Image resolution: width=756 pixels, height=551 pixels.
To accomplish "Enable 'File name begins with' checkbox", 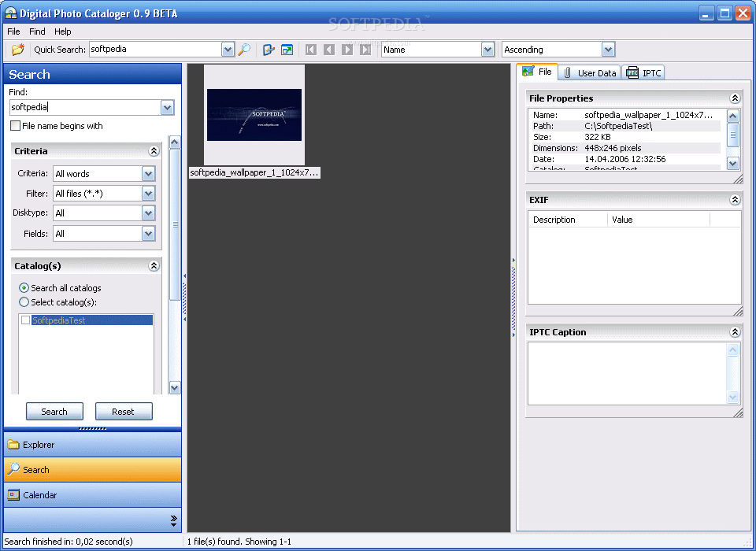I will [x=16, y=126].
